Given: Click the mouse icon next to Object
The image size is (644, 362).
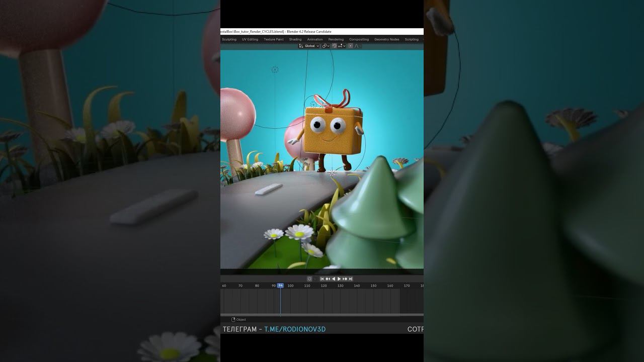Looking at the screenshot, I should tap(233, 319).
